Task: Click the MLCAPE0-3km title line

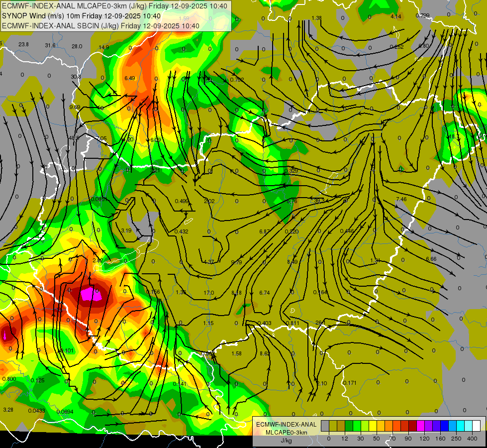Action: (x=114, y=6)
